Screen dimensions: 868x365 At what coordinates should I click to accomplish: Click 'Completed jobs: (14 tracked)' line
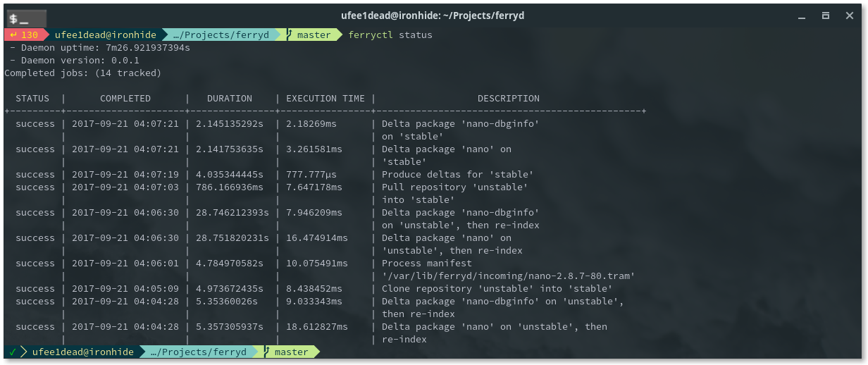point(83,73)
